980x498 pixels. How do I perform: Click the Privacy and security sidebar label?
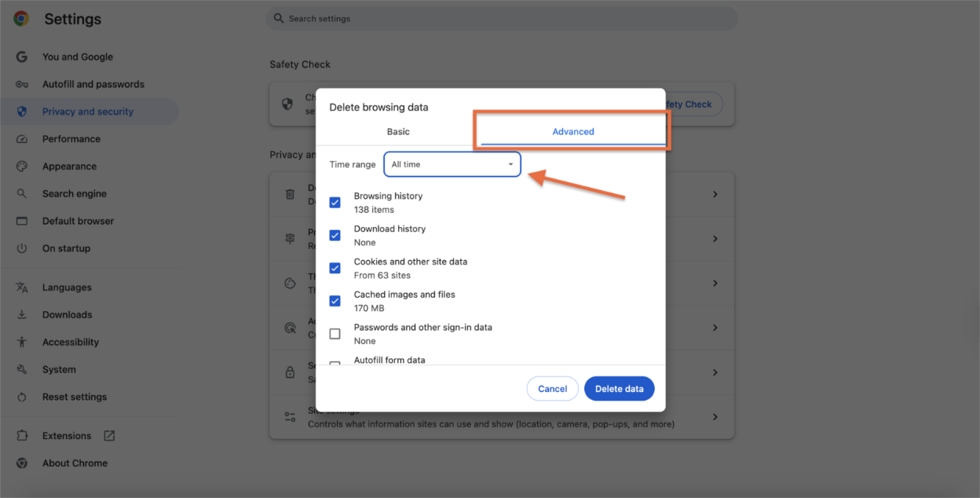(x=88, y=112)
